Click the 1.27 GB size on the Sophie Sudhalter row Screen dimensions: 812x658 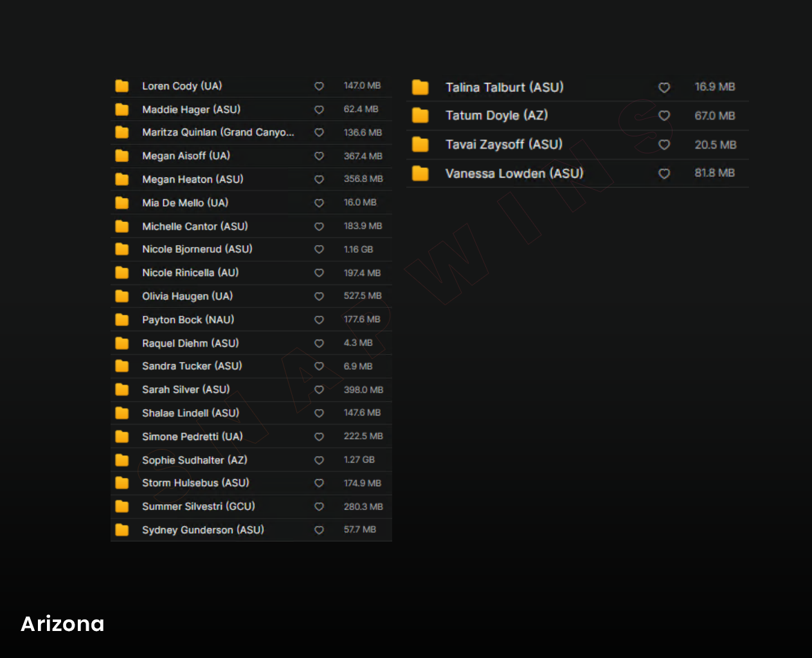359,460
